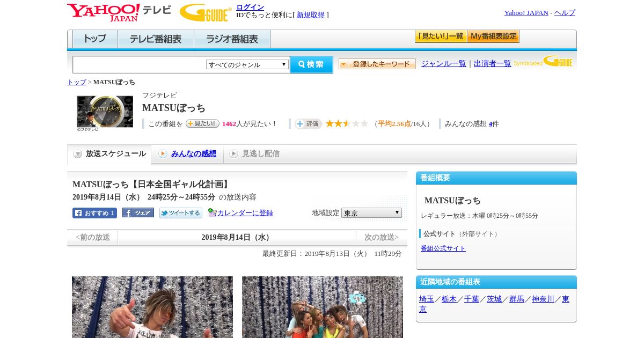The image size is (644, 338).
Task: Open the 番組公式サイト link
Action: (x=443, y=248)
